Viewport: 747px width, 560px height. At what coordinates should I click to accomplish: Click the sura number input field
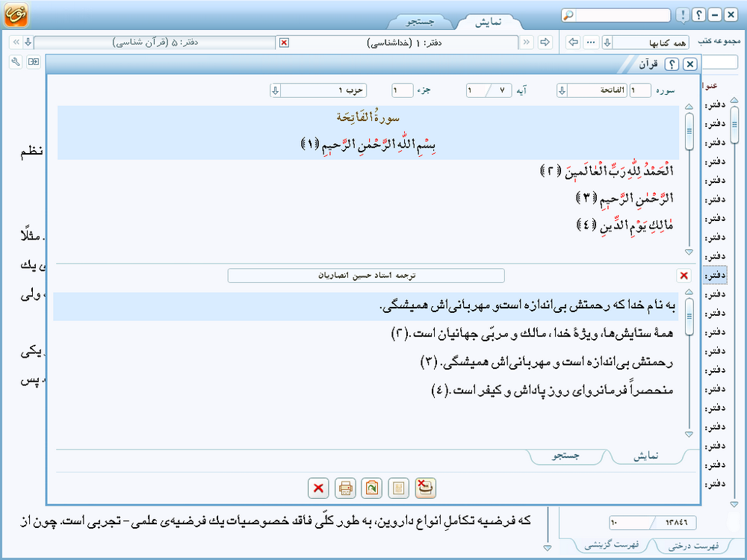(640, 90)
